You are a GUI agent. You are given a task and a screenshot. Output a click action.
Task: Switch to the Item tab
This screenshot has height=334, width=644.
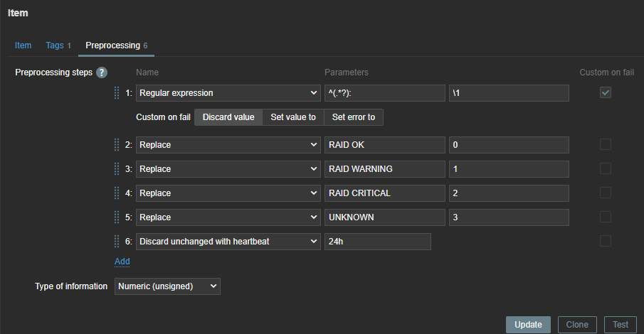(23, 45)
